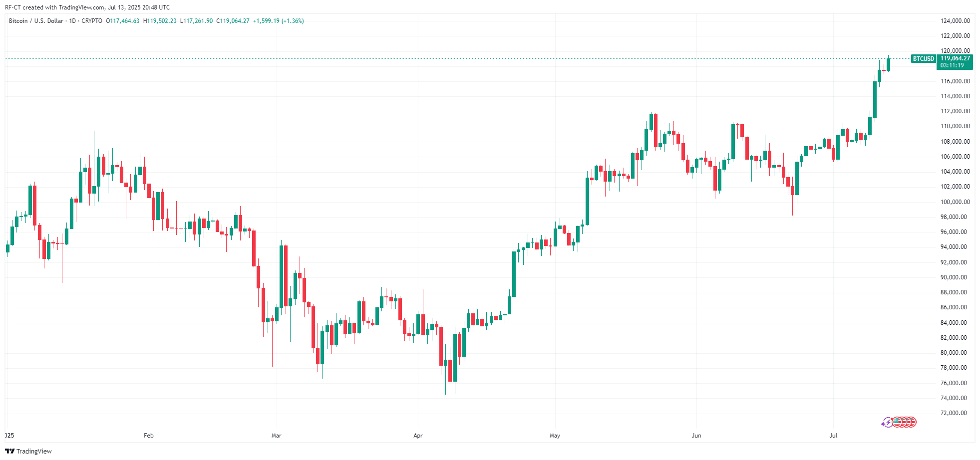Screen dimensions: 980x460
Task: Click the Bitcoin / U.S. Dollar title
Action: [x=36, y=21]
